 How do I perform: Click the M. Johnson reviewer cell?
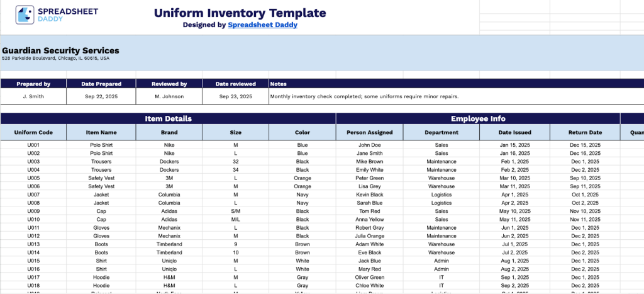pyautogui.click(x=169, y=96)
